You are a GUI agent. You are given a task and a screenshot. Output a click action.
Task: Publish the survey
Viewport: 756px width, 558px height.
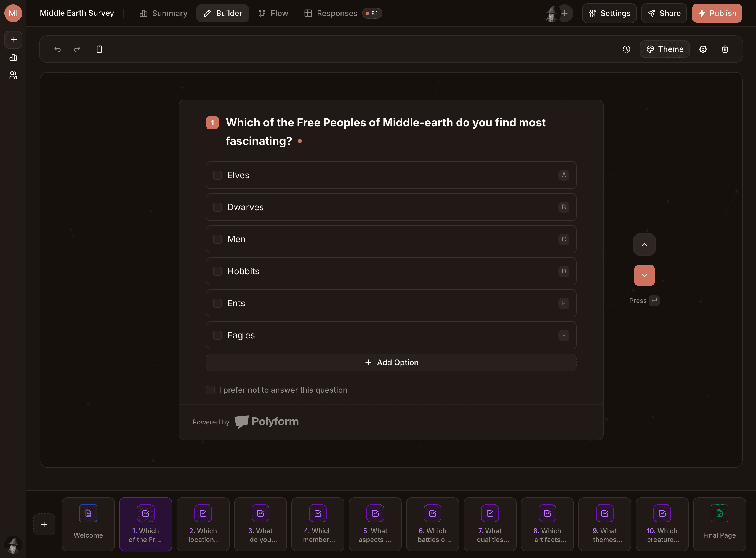point(717,13)
